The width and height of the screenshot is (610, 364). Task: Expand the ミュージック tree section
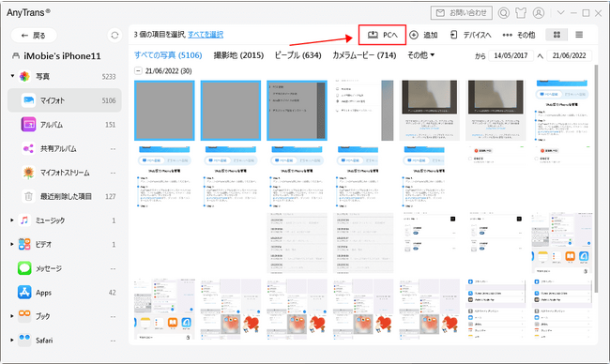[x=12, y=220]
